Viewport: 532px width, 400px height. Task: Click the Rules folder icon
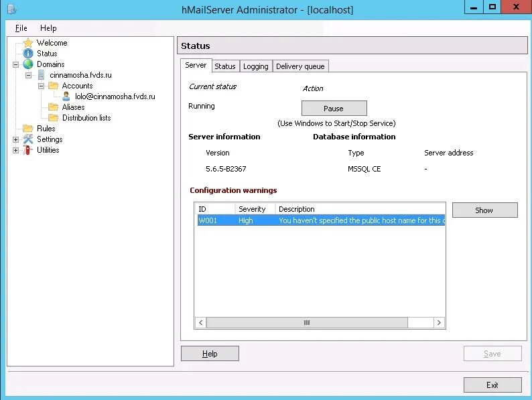click(x=28, y=128)
